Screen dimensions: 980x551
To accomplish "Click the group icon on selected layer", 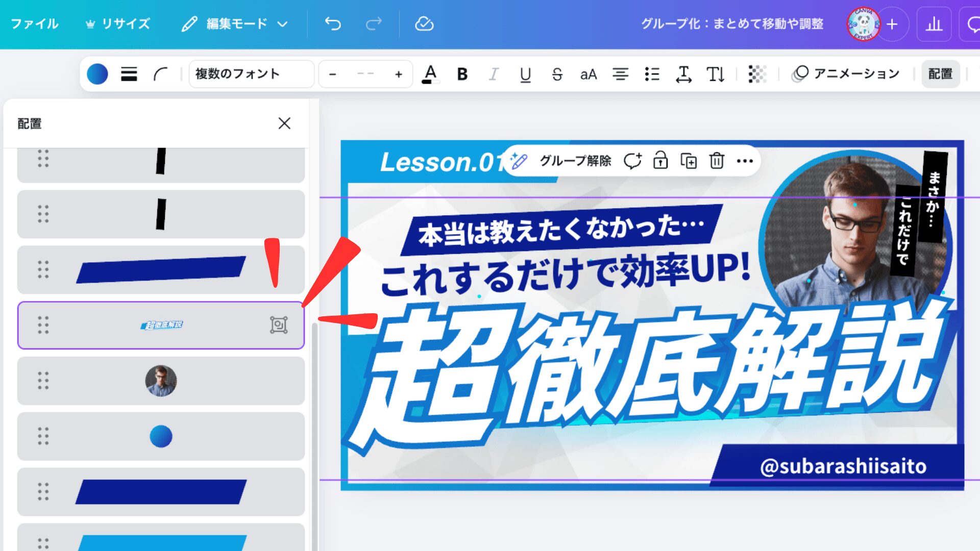I will tap(279, 325).
